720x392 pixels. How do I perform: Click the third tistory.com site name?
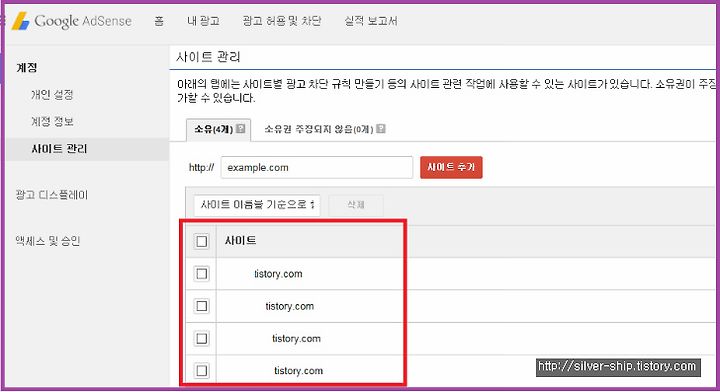[296, 339]
